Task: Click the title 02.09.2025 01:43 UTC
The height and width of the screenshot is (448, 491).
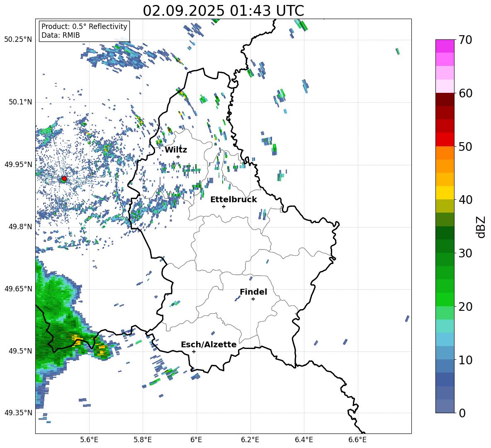Action: pyautogui.click(x=223, y=10)
